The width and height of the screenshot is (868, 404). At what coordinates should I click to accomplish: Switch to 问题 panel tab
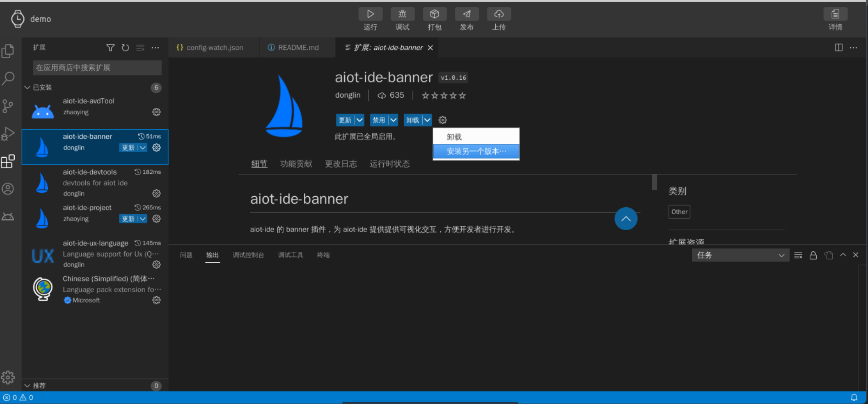pyautogui.click(x=186, y=255)
